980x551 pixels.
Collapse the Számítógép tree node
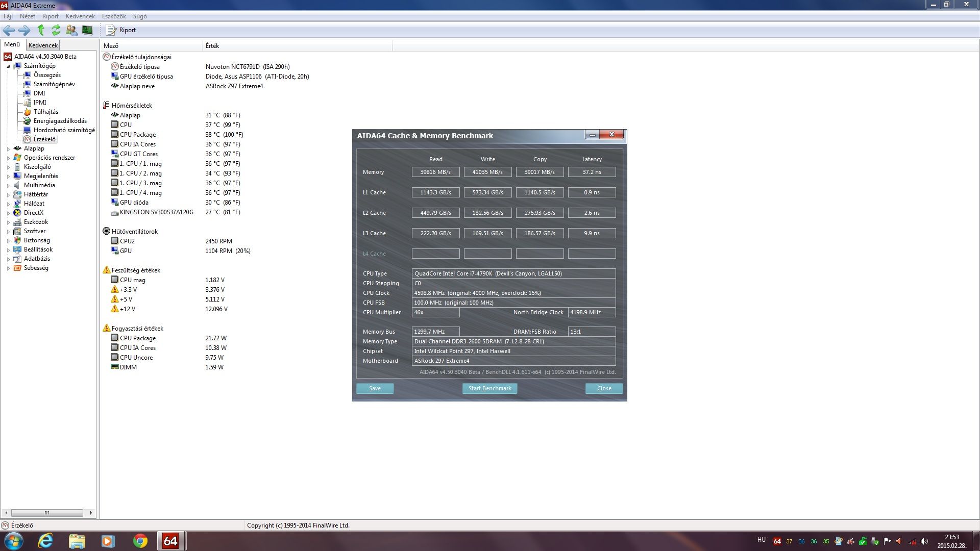click(x=8, y=66)
